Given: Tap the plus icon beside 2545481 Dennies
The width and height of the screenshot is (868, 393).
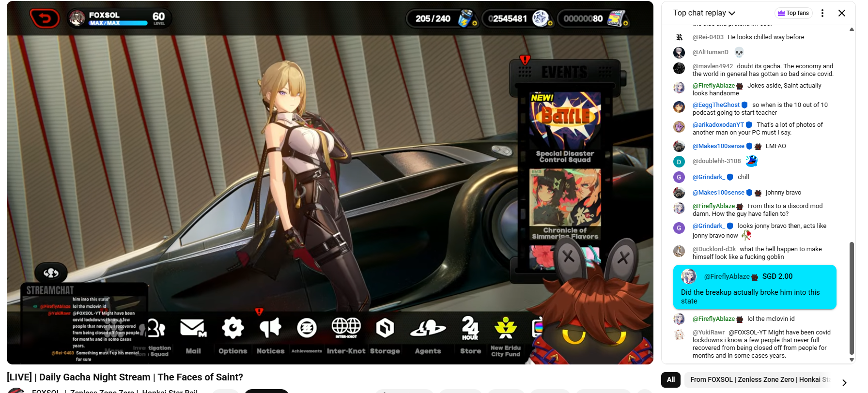Looking at the screenshot, I should click(550, 23).
